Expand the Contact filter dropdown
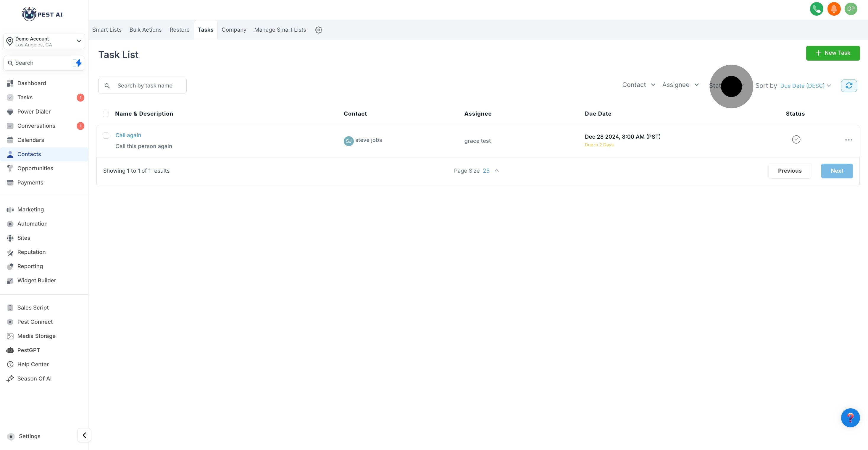The image size is (868, 450). tap(638, 85)
